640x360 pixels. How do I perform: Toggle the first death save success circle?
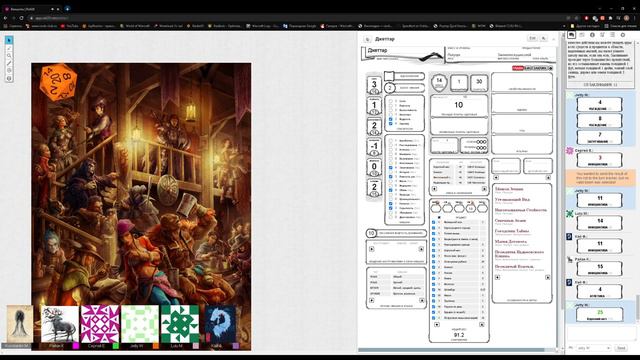(x=479, y=142)
